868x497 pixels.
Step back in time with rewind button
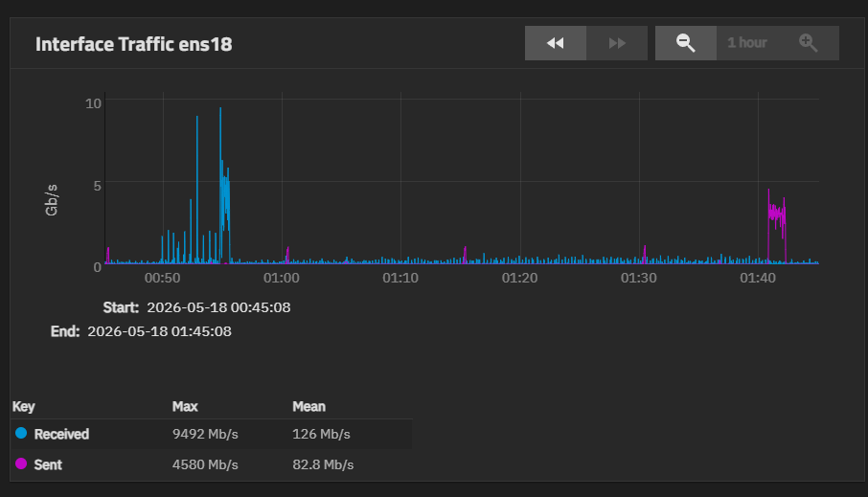[556, 43]
